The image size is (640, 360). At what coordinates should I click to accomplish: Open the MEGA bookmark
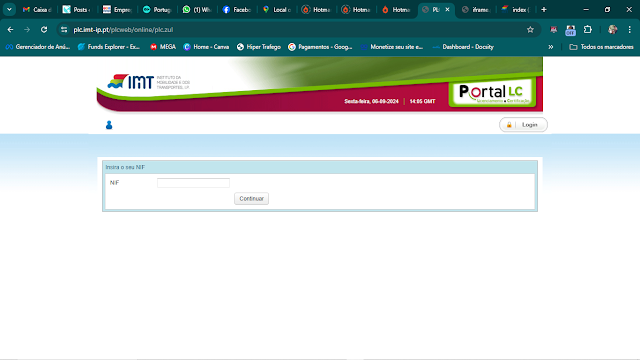pos(163,47)
